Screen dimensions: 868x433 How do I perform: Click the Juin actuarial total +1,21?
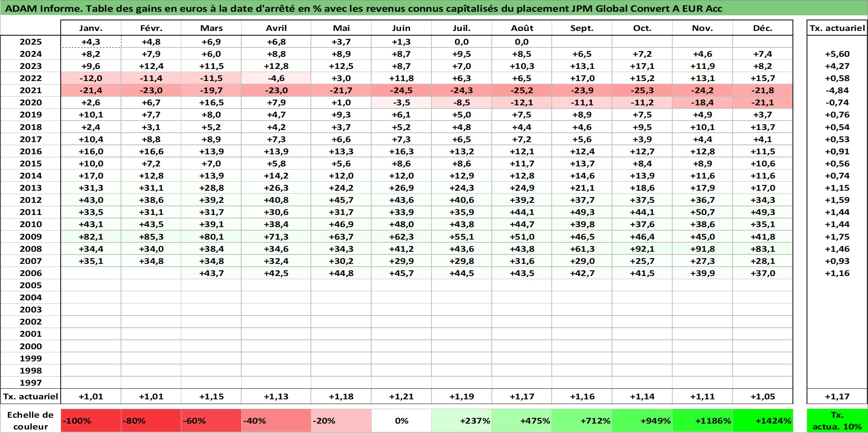401,397
